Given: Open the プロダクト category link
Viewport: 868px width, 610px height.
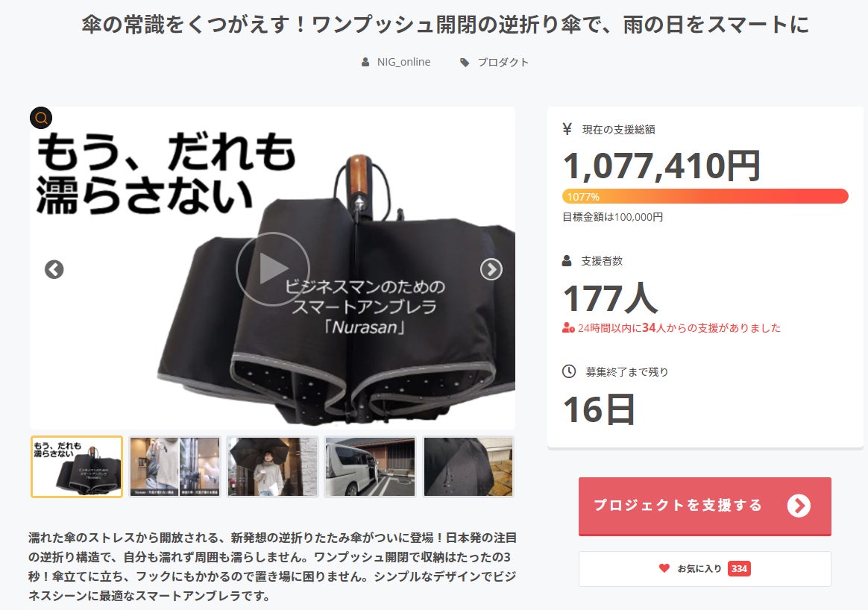Looking at the screenshot, I should 503,62.
